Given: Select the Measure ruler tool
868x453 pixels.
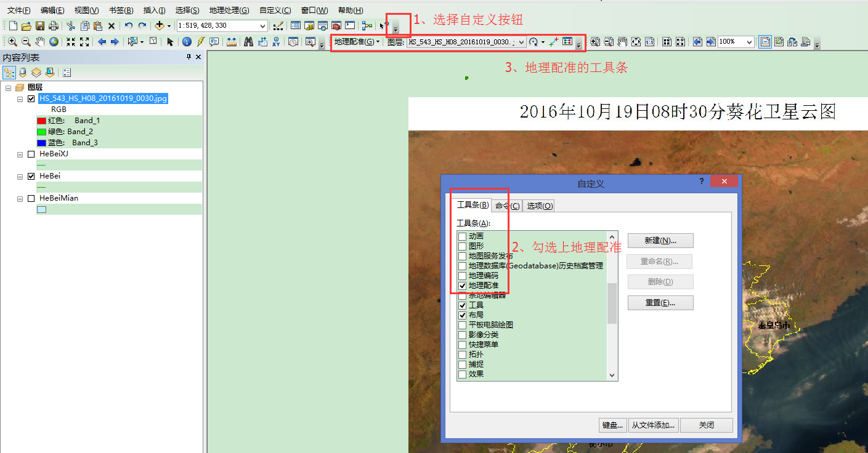Looking at the screenshot, I should point(232,42).
